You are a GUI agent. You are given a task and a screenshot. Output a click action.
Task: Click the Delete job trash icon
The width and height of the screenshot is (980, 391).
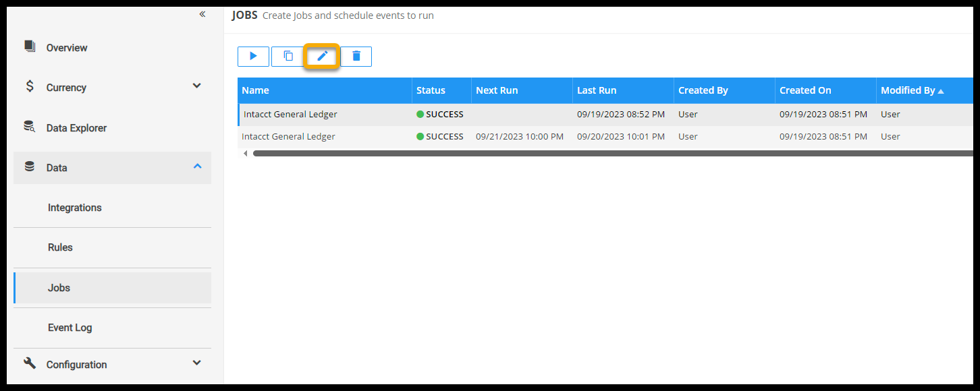356,57
